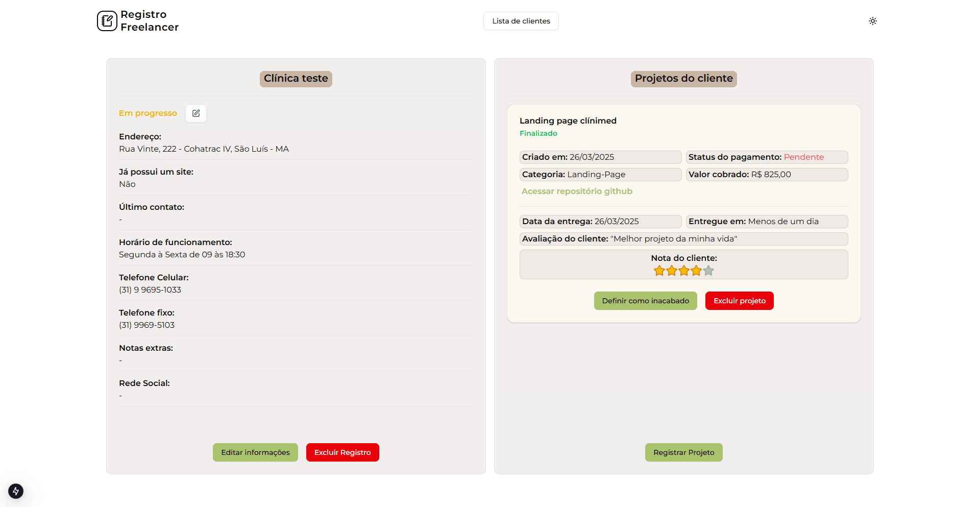Click the third star of the client rating
This screenshot has height=507, width=980.
pyautogui.click(x=683, y=271)
